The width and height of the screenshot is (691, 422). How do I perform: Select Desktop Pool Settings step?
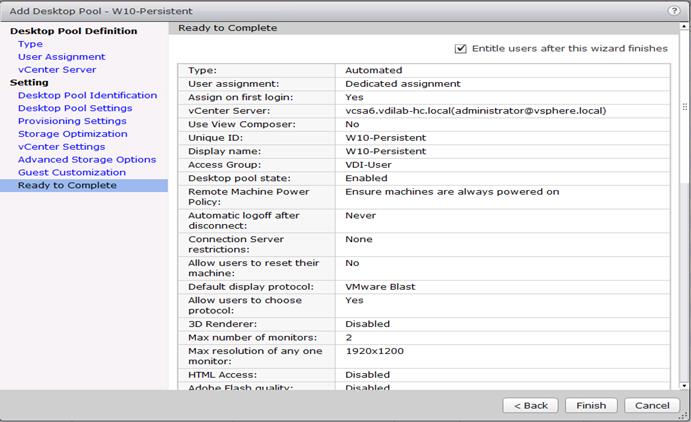click(x=75, y=108)
